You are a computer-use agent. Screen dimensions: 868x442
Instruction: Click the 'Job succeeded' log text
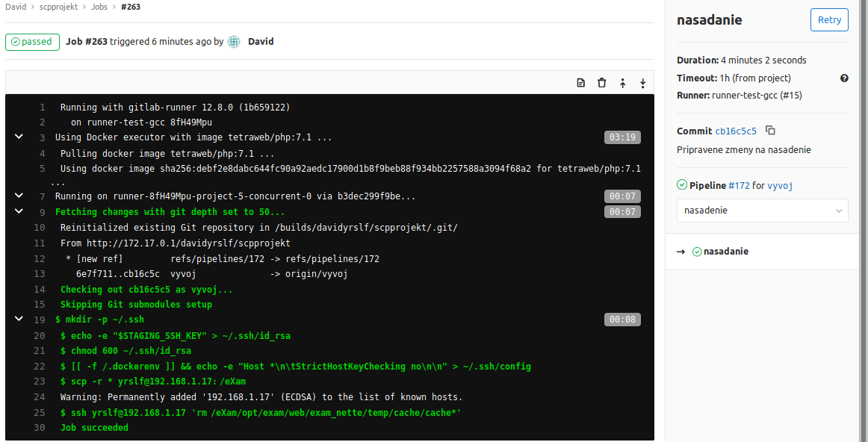click(94, 428)
